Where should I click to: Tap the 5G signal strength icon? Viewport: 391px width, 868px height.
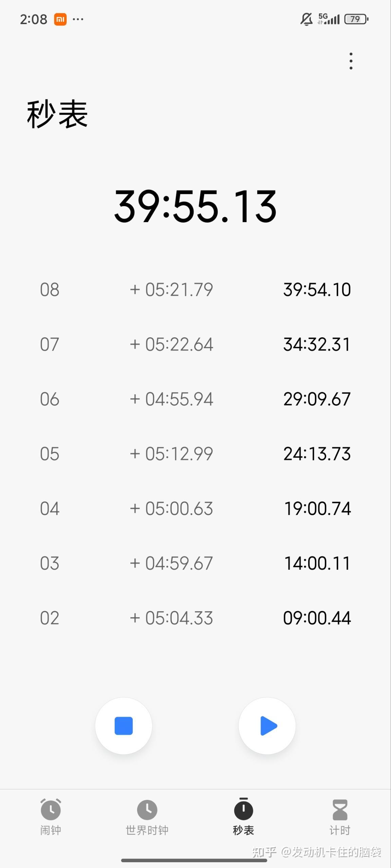[x=329, y=19]
